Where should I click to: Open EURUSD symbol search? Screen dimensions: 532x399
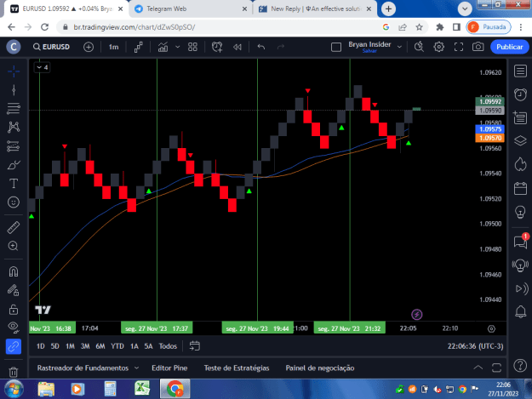point(52,47)
